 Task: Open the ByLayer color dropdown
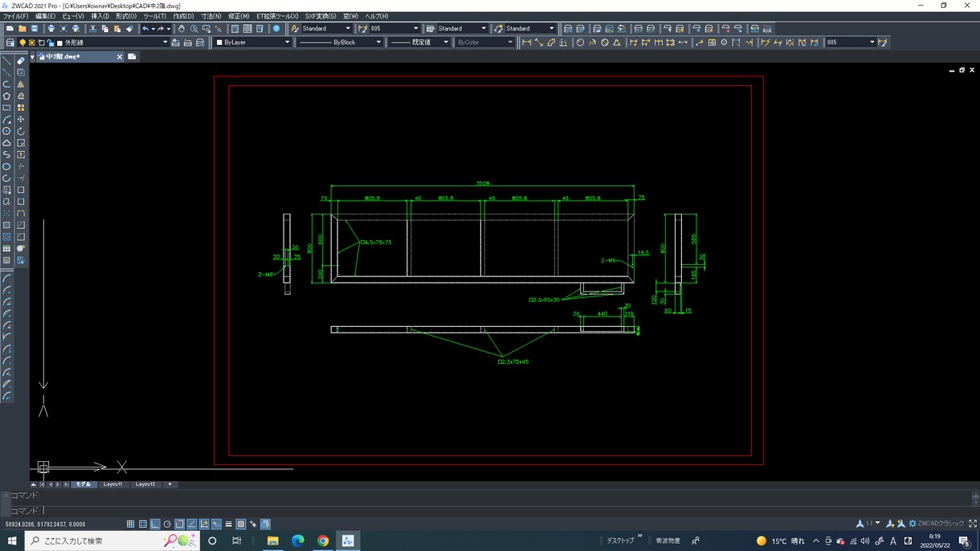pos(252,43)
